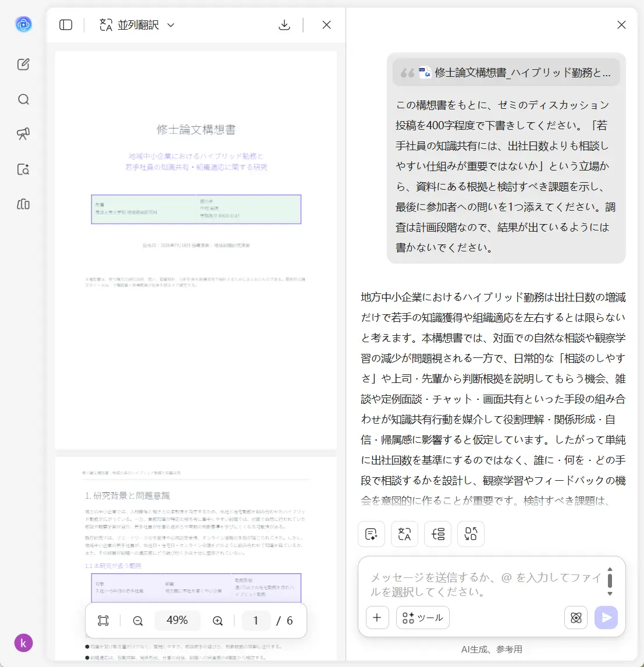This screenshot has width=644, height=667.
Task: Open the library books icon in sidebar
Action: (x=23, y=204)
